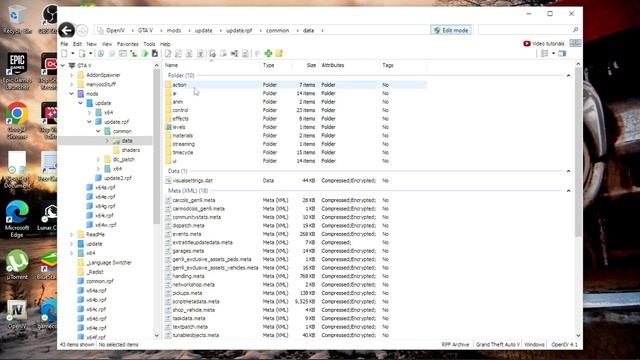Image resolution: width=640 pixels, height=360 pixels.
Task: Click the view layout icon near preview pane
Action: pos(544,53)
